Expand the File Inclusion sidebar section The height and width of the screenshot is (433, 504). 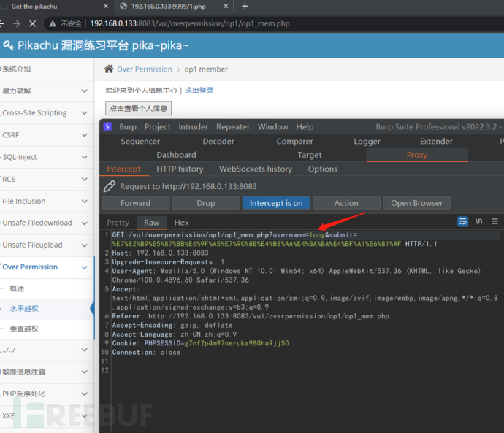45,201
